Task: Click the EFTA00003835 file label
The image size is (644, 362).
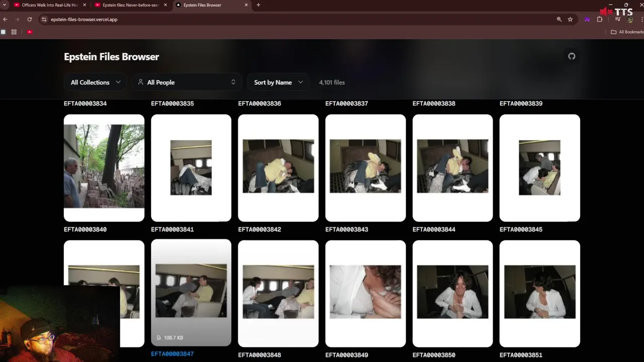Action: 172,104
